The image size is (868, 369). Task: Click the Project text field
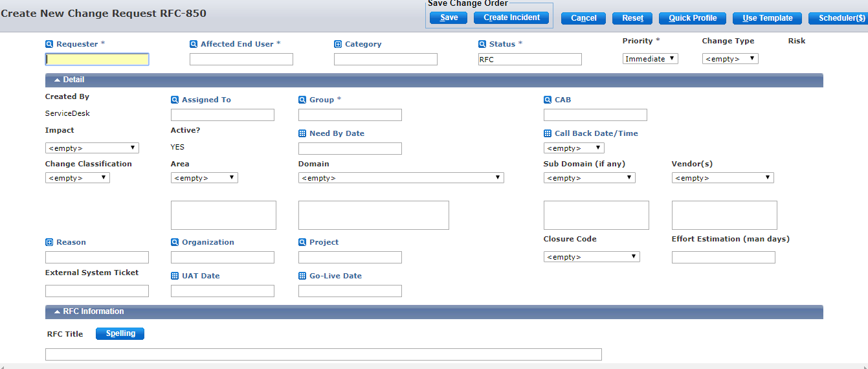click(x=350, y=258)
